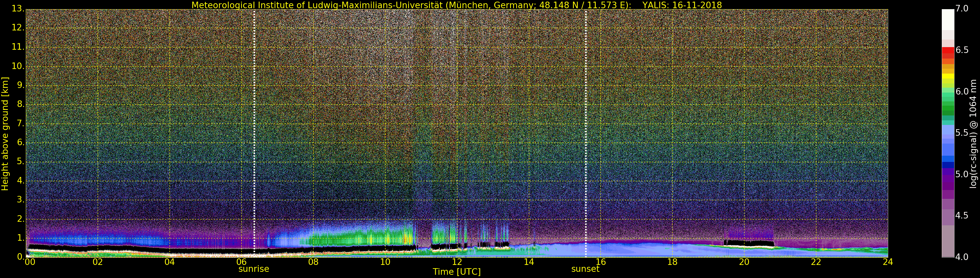
Task: Click the '2.' height axis tick label
Action: 20,219
